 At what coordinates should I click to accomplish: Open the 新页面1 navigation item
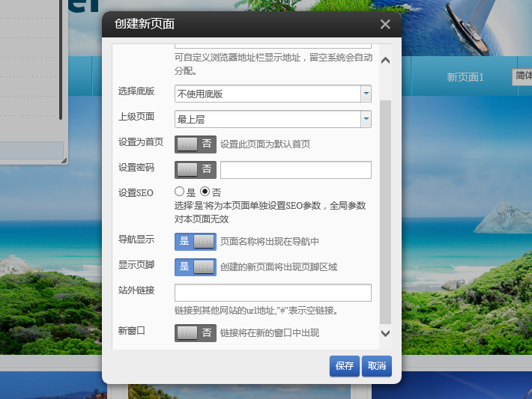tap(465, 77)
